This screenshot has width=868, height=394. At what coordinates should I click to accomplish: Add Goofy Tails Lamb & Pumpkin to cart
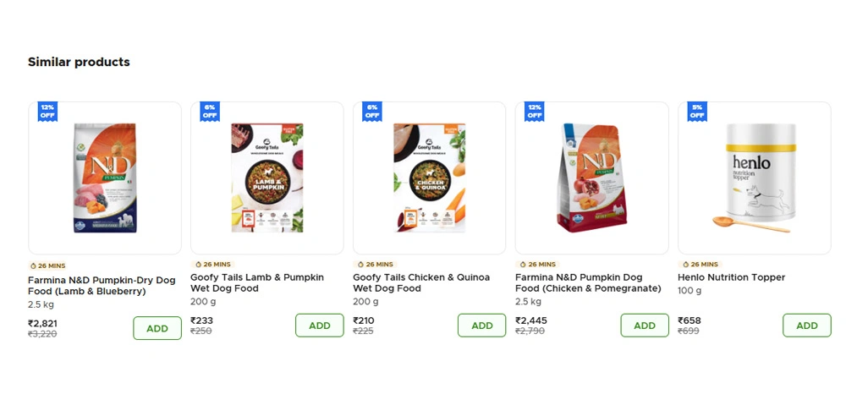[320, 326]
